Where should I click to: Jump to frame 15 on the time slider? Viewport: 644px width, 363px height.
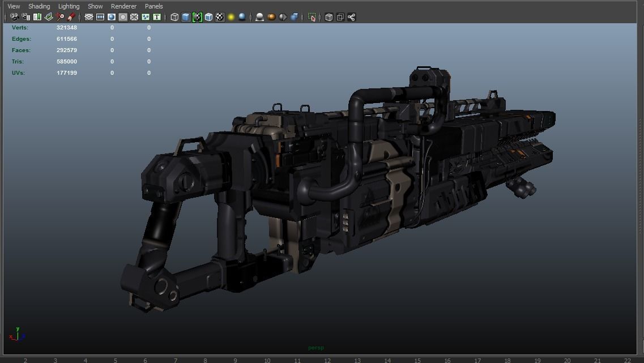[417, 360]
